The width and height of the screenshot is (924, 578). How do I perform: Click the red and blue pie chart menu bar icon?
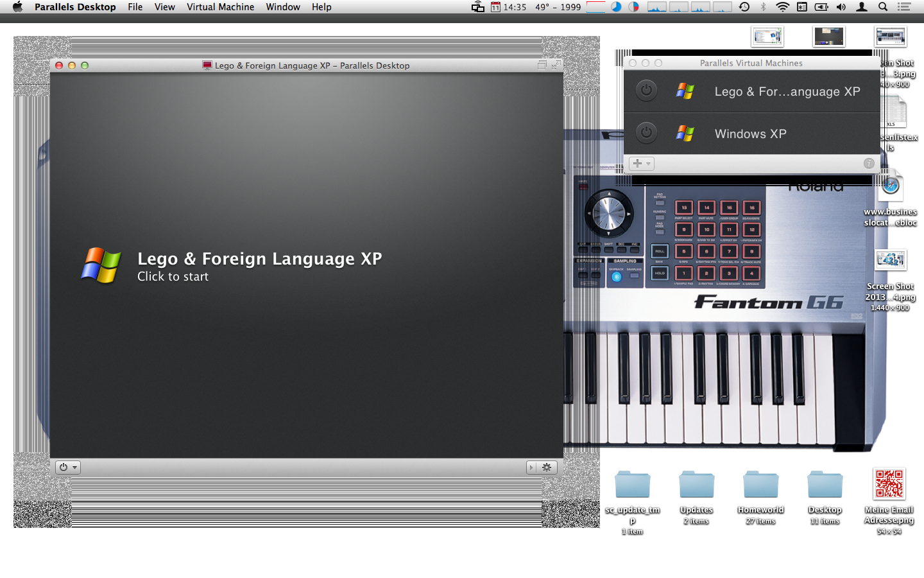[x=633, y=7]
